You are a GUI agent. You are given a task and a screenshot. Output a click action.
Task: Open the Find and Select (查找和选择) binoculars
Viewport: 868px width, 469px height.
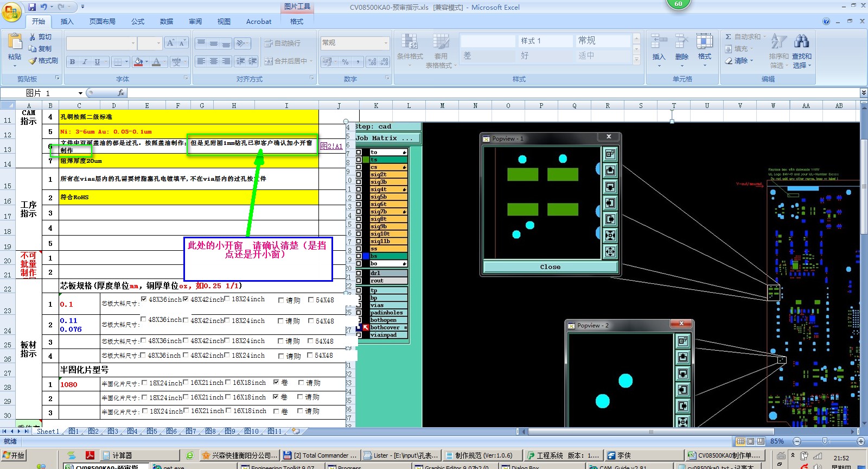(801, 41)
